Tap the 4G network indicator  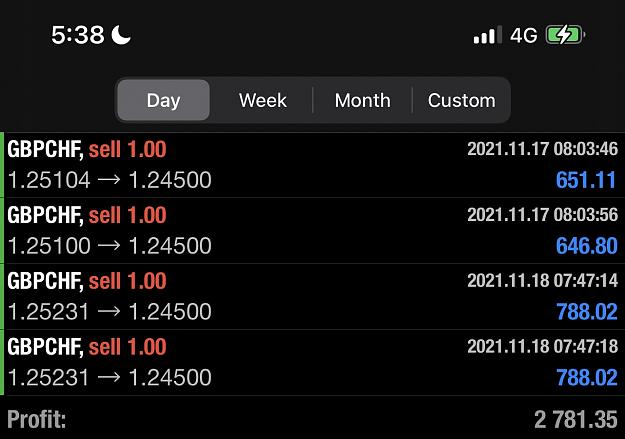click(524, 35)
